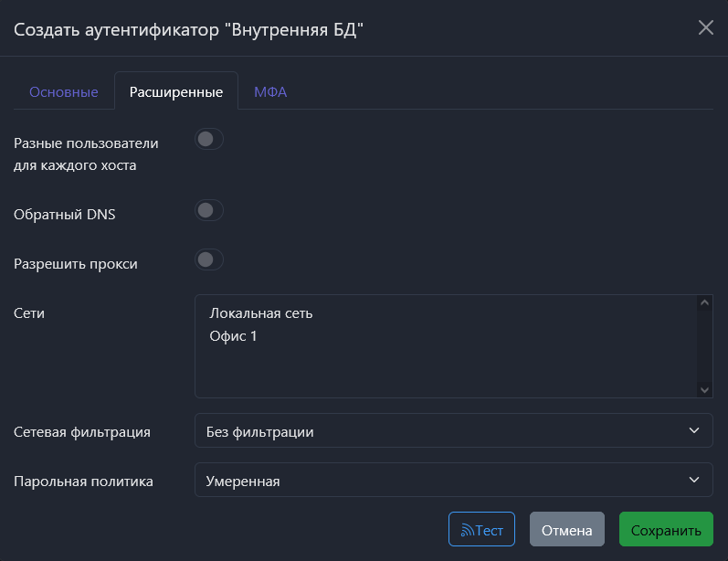This screenshot has height=561, width=728.
Task: Open the МФА tab
Action: click(x=270, y=92)
